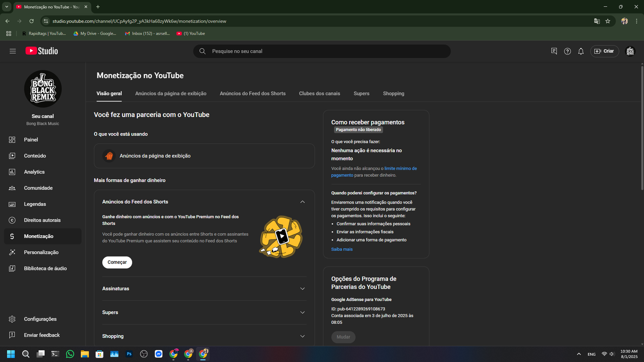Click the page vertical scrollbar
The height and width of the screenshot is (362, 644).
(x=642, y=127)
